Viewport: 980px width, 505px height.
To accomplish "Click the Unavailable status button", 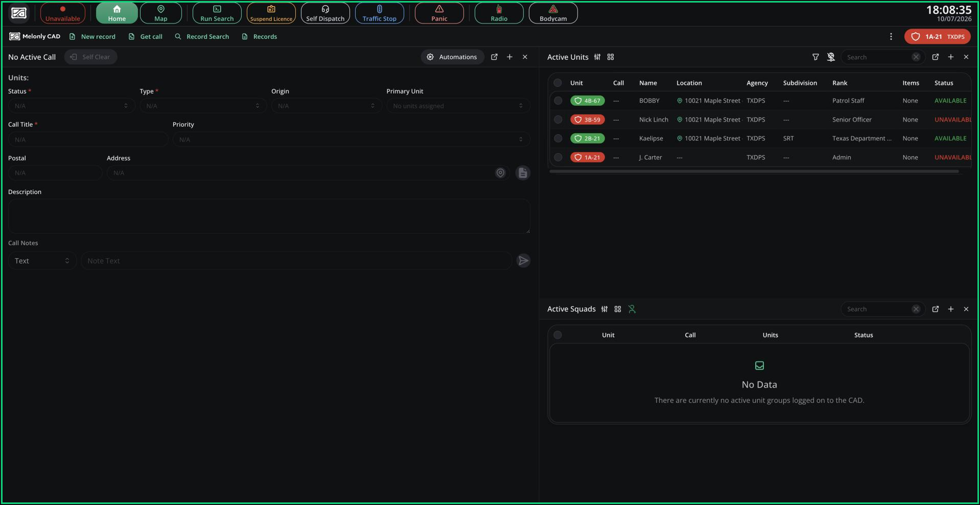I will click(63, 13).
